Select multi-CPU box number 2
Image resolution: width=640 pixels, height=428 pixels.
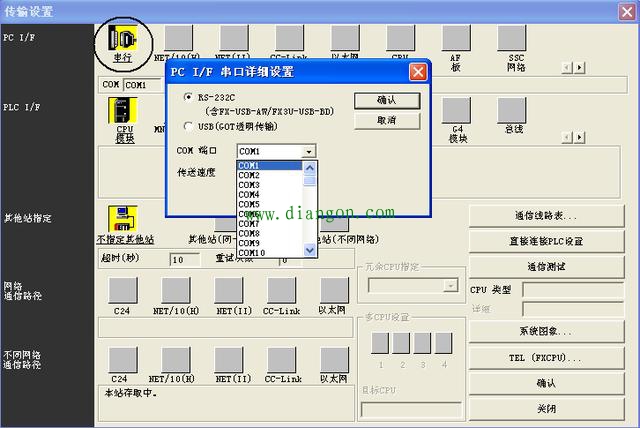tap(401, 343)
